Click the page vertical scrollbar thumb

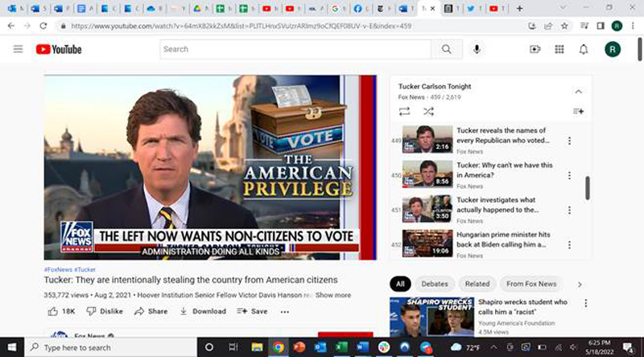[x=640, y=49]
